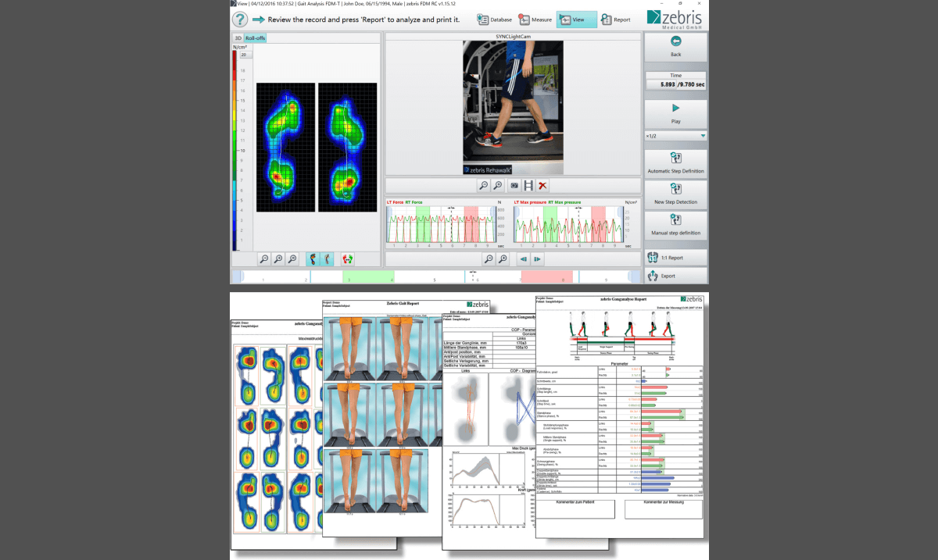Viewport: 938px width, 560px height.
Task: Zoom in the pressure footprint view
Action: (x=278, y=259)
